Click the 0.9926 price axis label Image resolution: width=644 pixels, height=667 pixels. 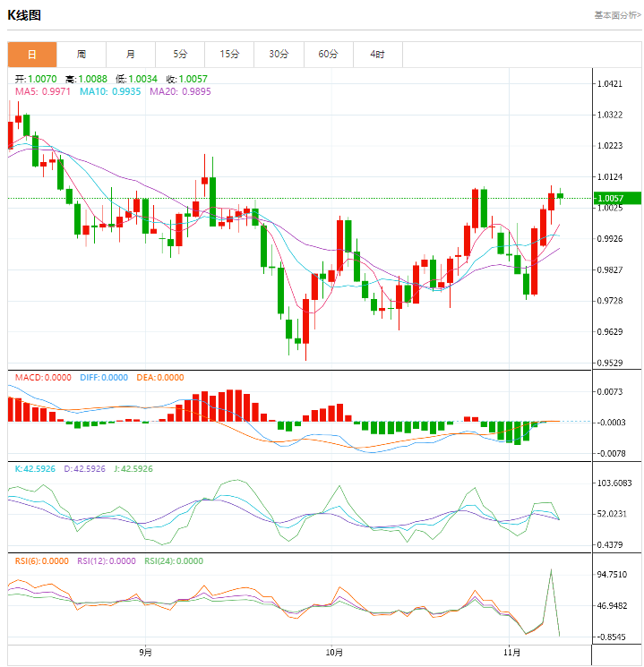coord(610,239)
